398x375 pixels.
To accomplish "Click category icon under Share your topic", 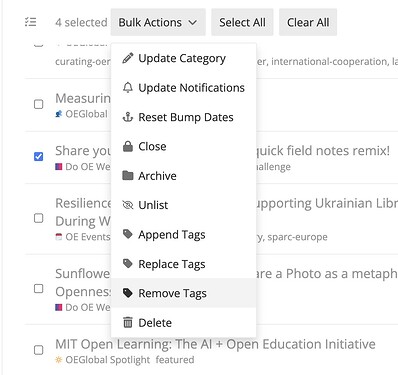I will [59, 167].
